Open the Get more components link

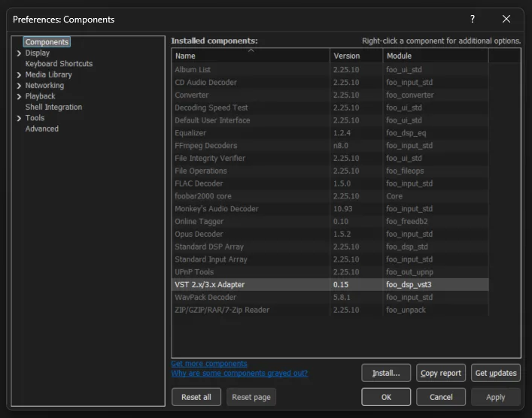click(x=209, y=364)
